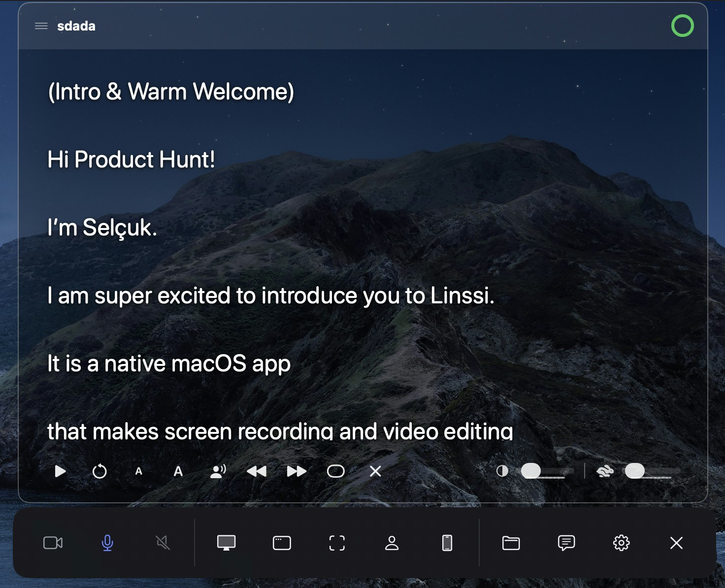The width and height of the screenshot is (725, 588).
Task: Close the teleprompter overlay
Action: click(x=375, y=471)
